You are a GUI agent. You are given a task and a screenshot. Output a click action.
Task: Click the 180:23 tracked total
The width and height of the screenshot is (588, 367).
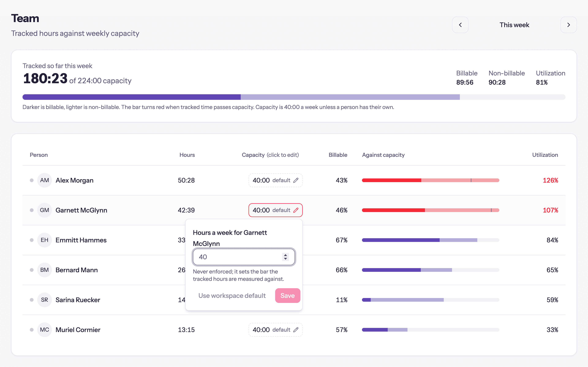(x=45, y=79)
